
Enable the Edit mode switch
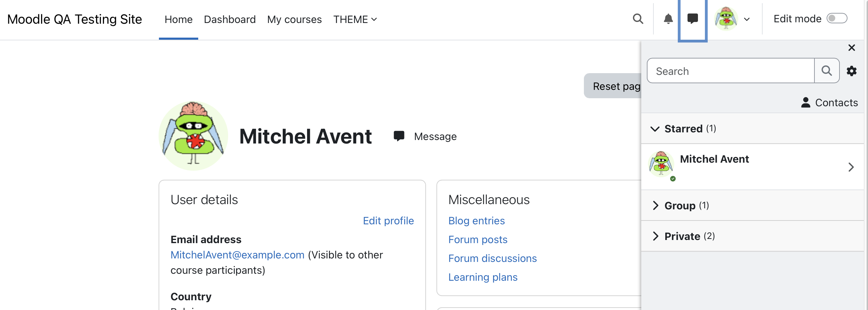point(837,18)
